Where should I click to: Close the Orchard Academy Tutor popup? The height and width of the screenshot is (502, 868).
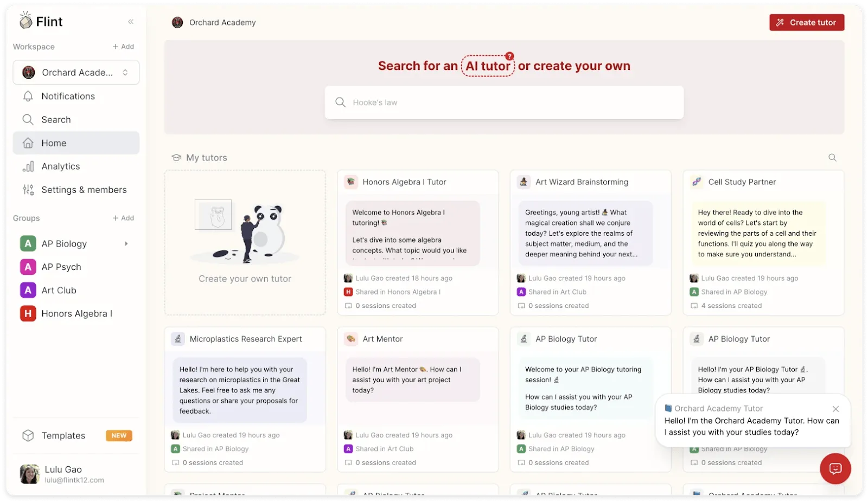tap(835, 409)
